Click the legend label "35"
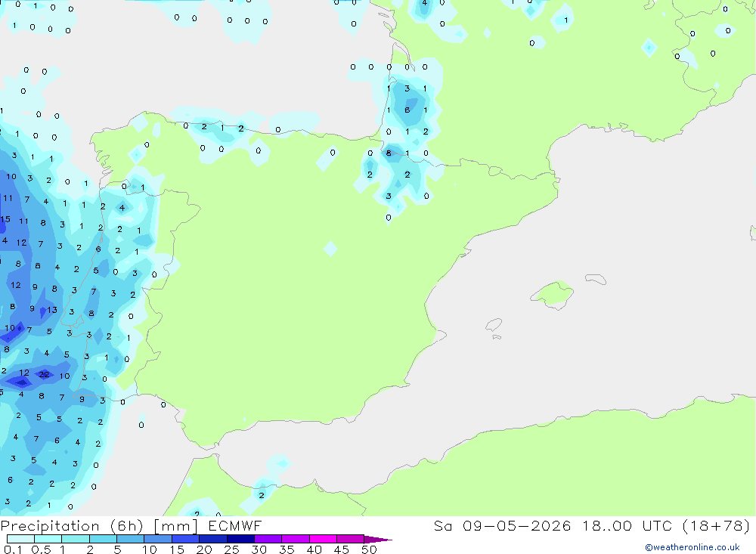 tap(287, 549)
